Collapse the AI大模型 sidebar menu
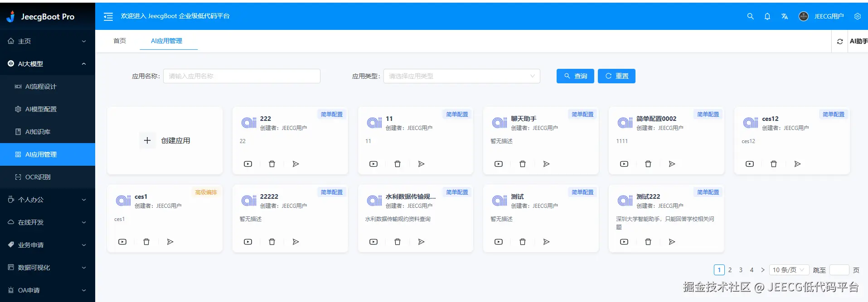 coord(48,64)
